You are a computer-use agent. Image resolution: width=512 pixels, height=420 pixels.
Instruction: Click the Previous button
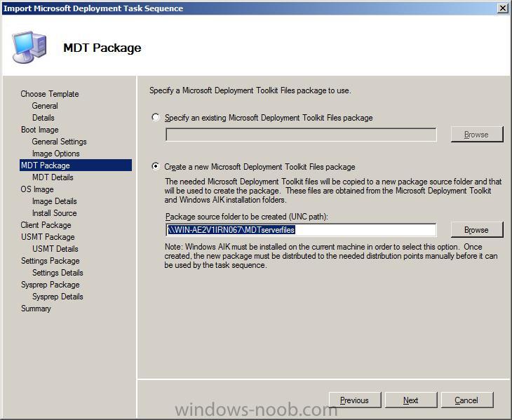(355, 400)
